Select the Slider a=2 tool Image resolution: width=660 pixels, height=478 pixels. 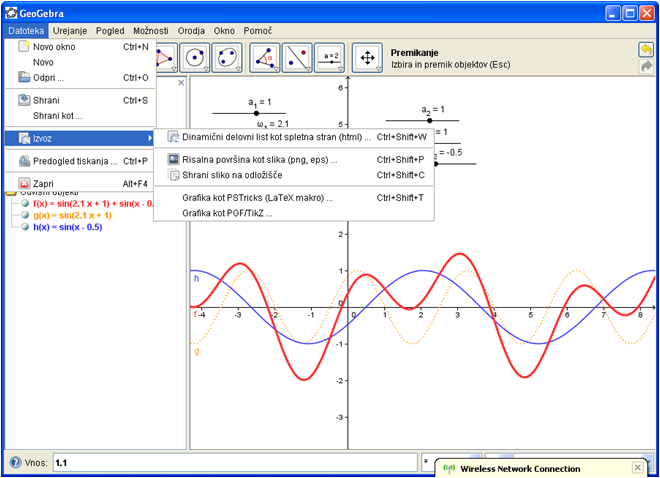pos(329,58)
